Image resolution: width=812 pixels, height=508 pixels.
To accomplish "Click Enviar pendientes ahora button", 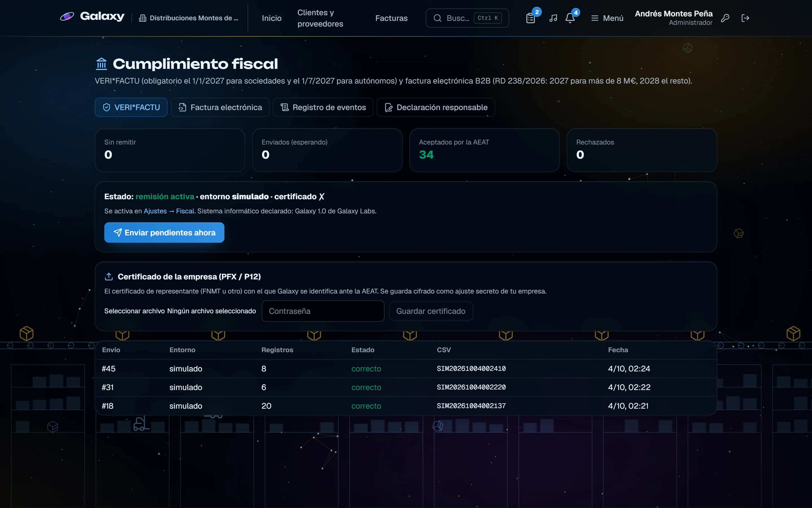I will 164,233.
